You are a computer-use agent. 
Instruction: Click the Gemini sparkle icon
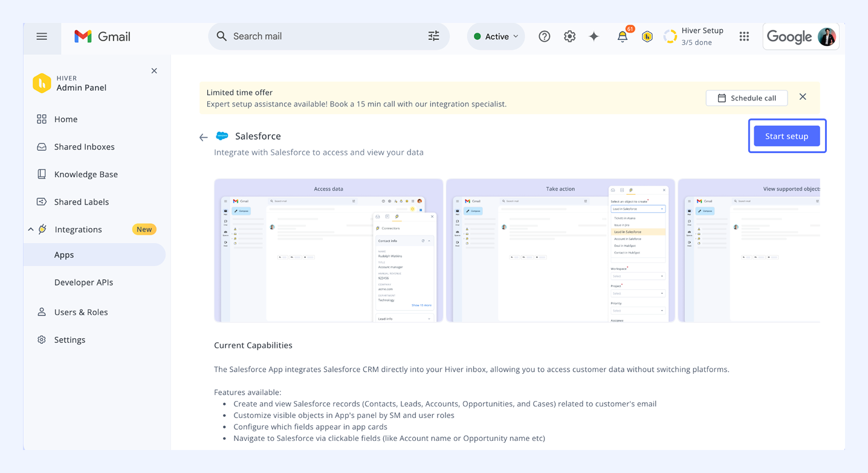coord(594,36)
